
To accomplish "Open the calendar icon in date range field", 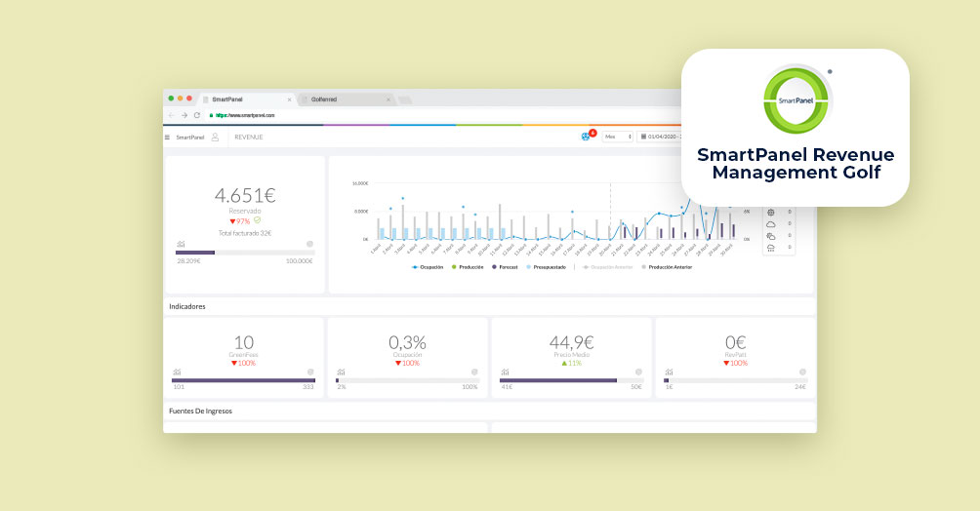I will (x=644, y=137).
